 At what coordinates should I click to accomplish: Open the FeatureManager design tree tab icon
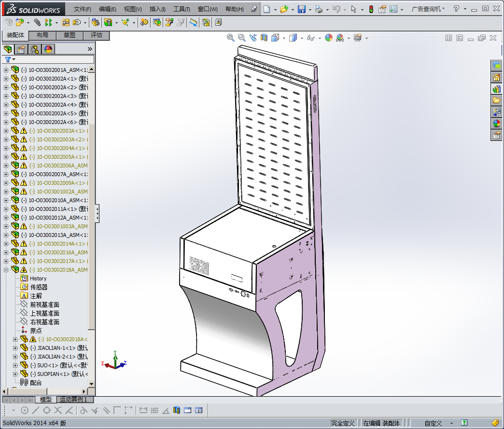click(x=8, y=49)
